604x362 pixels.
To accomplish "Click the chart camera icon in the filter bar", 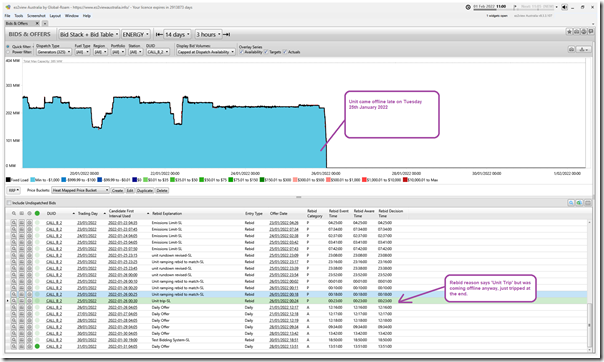I will coord(572,49).
